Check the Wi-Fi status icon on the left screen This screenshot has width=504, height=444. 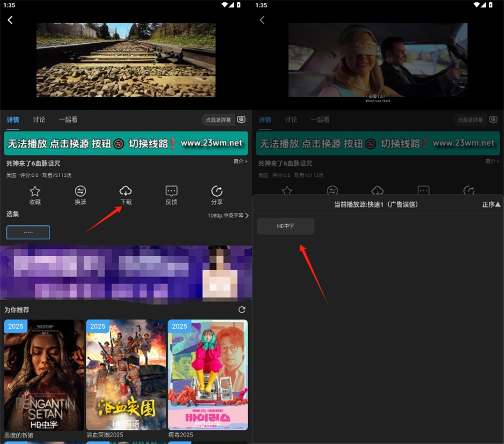point(224,5)
